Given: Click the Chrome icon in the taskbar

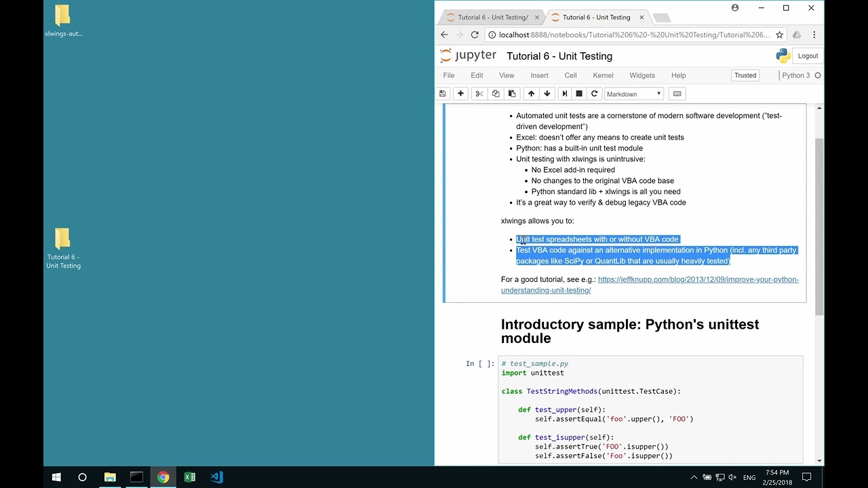Looking at the screenshot, I should click(x=163, y=477).
